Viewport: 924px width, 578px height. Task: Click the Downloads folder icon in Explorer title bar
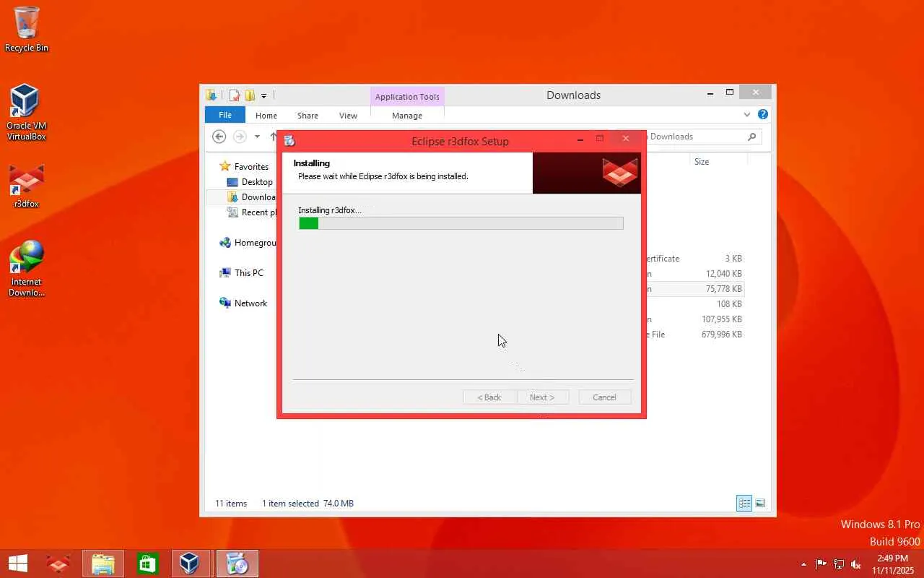tap(212, 95)
